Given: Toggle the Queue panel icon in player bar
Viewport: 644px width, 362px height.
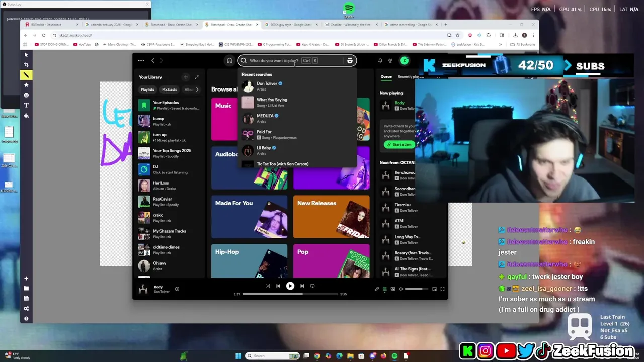Looking at the screenshot, I should pyautogui.click(x=385, y=289).
